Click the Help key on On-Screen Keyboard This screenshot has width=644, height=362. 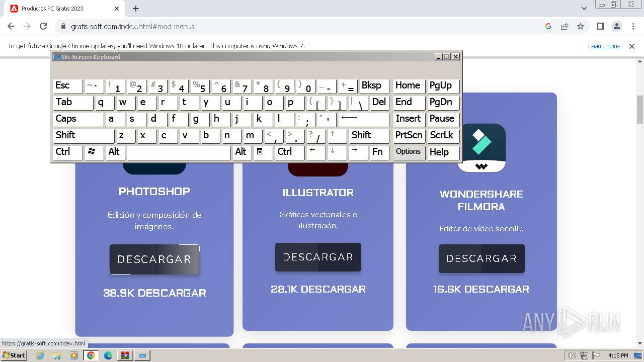tap(444, 152)
